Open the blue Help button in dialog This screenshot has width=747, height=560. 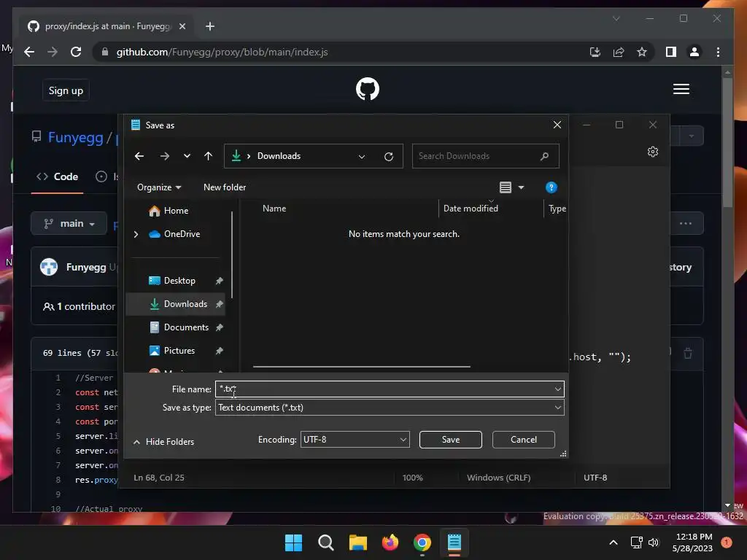point(551,187)
